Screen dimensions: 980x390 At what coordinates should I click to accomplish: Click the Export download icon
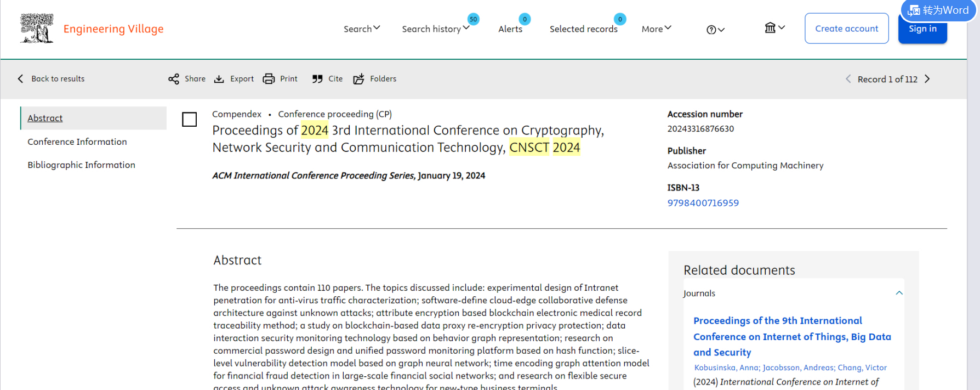[x=219, y=79]
